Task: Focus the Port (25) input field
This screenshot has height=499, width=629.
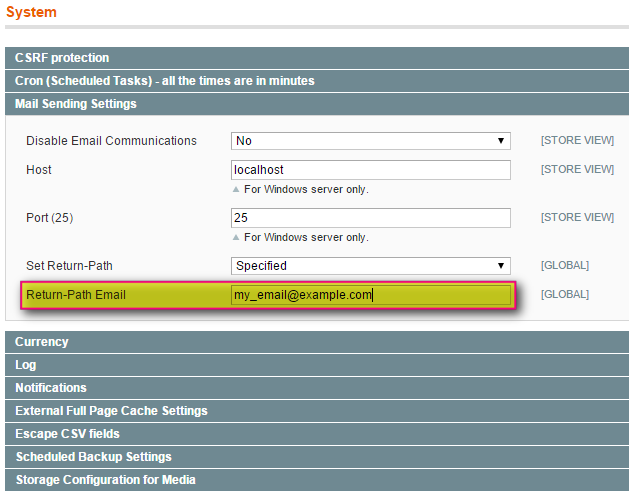Action: pyautogui.click(x=370, y=218)
